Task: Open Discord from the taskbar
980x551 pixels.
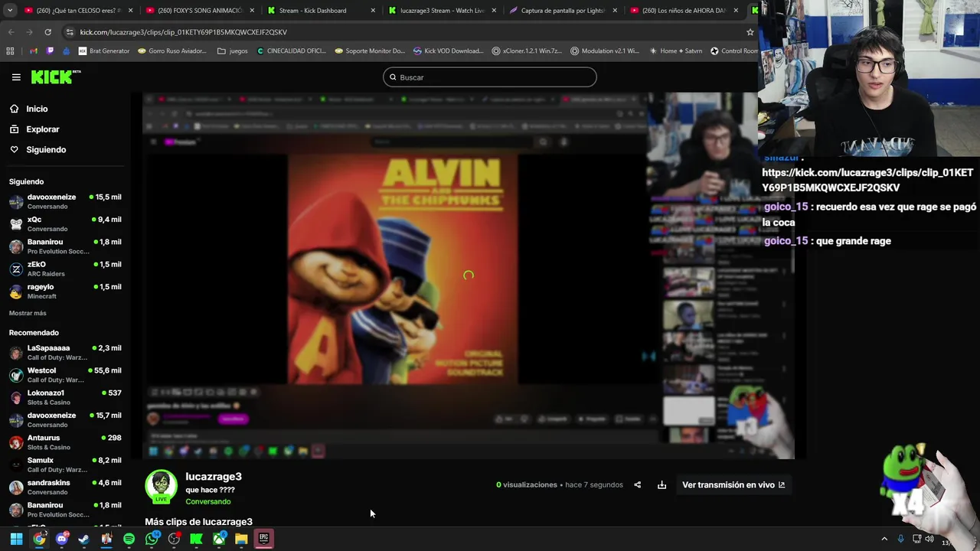Action: 61,539
